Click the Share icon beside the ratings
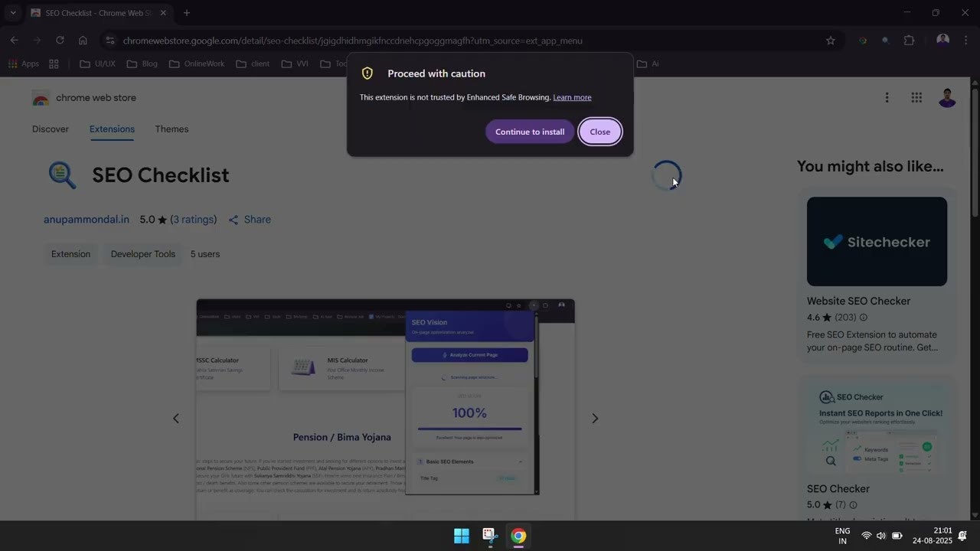Image resolution: width=980 pixels, height=551 pixels. coord(234,220)
